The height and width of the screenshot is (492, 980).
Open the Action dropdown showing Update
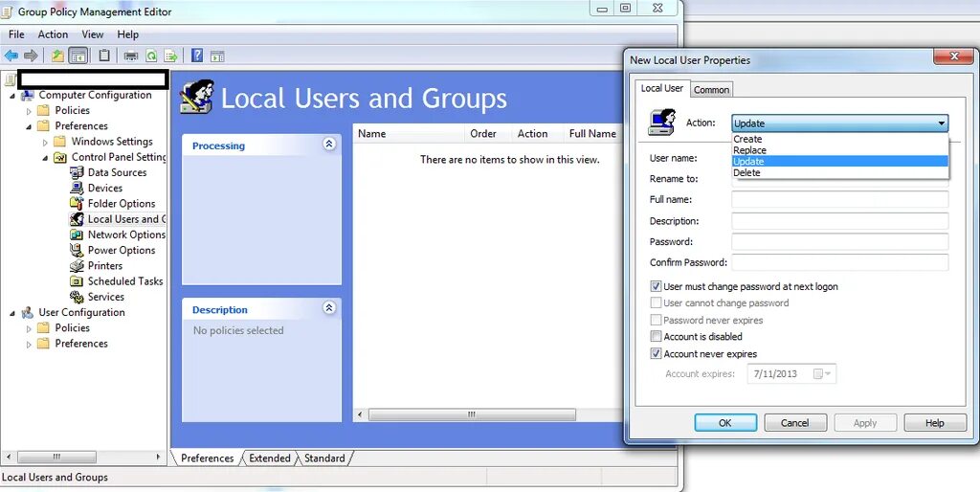840,123
